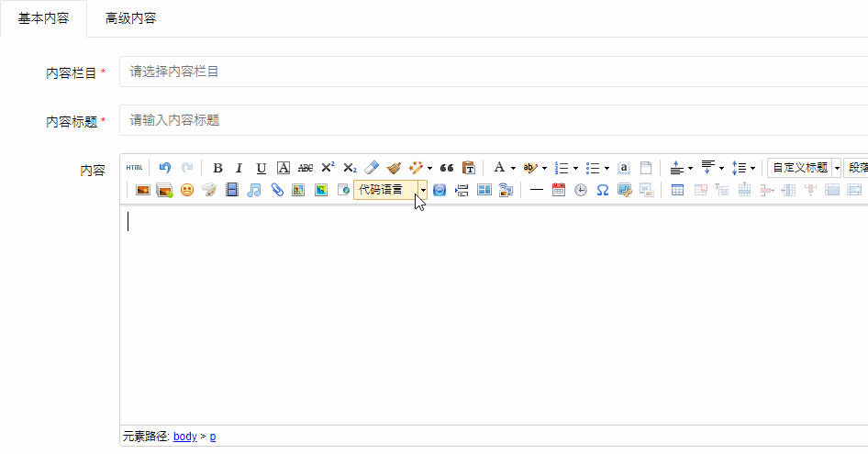868x454 pixels.
Task: Toggle italic text style
Action: coord(239,168)
